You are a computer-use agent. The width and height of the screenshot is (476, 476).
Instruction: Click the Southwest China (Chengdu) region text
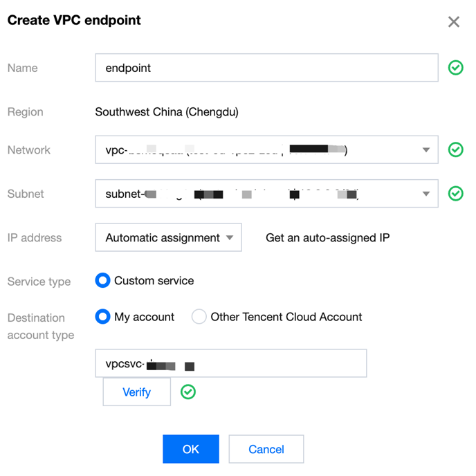pos(167,112)
